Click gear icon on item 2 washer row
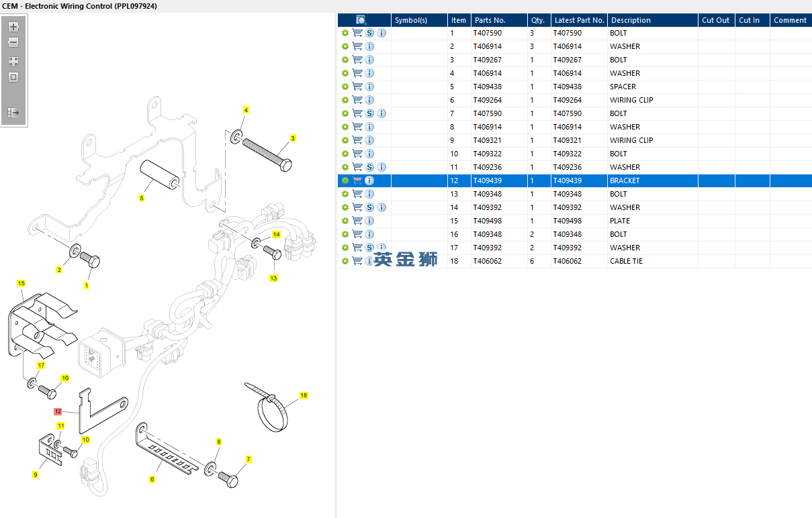 click(x=345, y=46)
